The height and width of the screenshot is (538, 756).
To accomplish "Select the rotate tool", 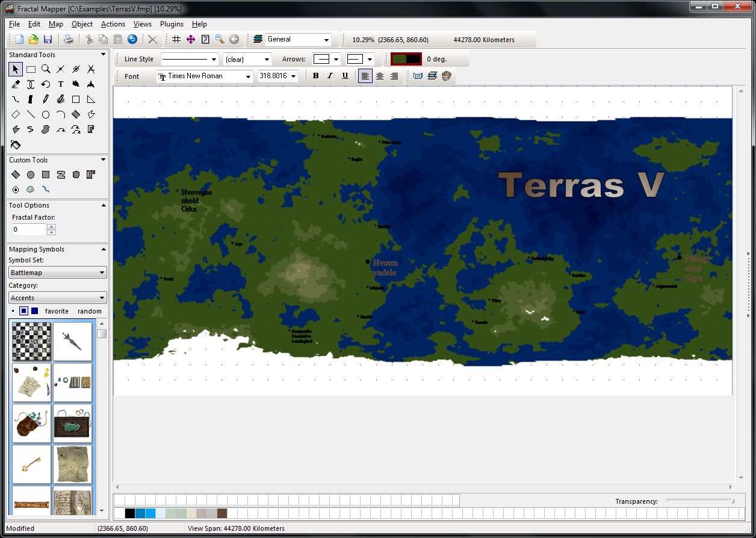I will tap(46, 84).
